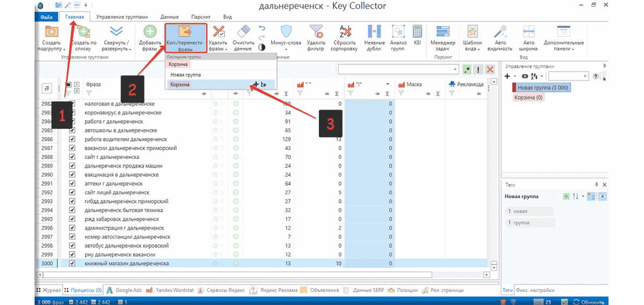The image size is (644, 305).
Task: Click the KEI calculator icon
Action: tap(417, 31)
